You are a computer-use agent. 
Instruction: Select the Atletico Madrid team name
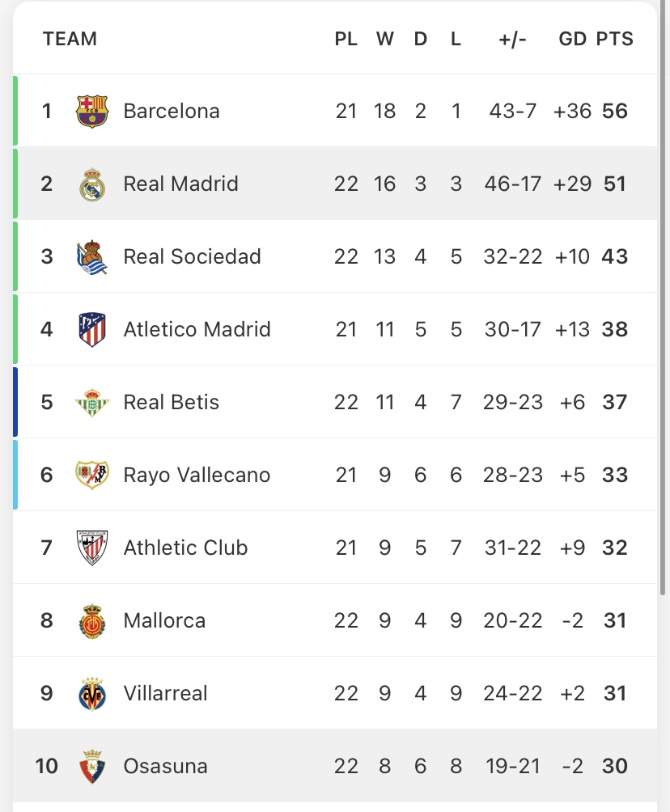[197, 330]
